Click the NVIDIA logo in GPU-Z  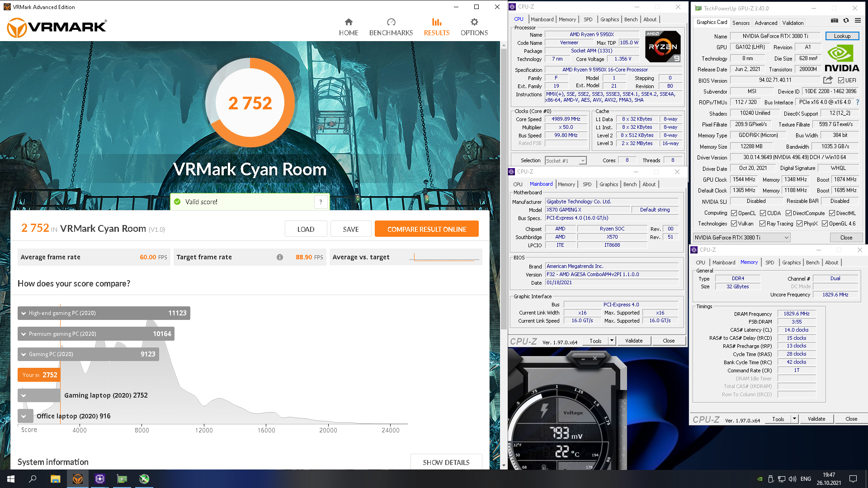[842, 59]
